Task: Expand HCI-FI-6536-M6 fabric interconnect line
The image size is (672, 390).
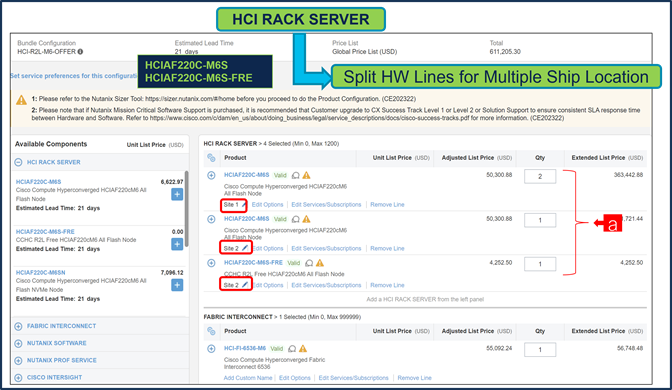Action: pos(211,349)
